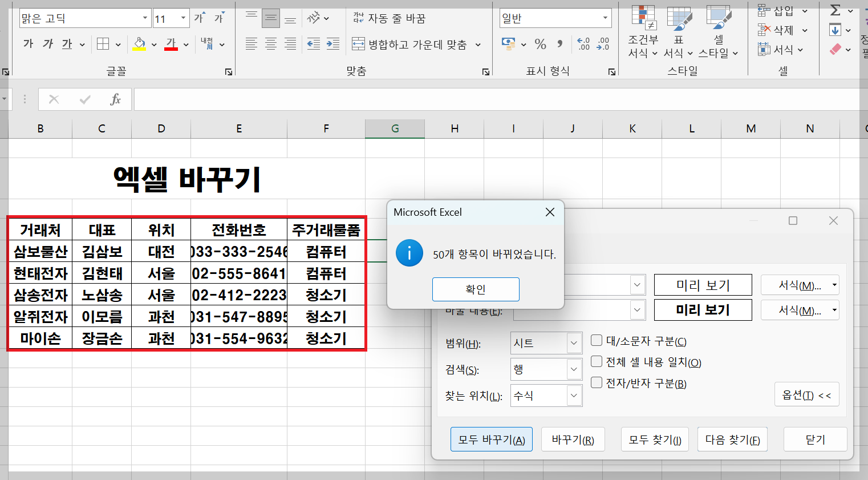
Task: Open the top 서식 format button in dialog
Action: [800, 285]
